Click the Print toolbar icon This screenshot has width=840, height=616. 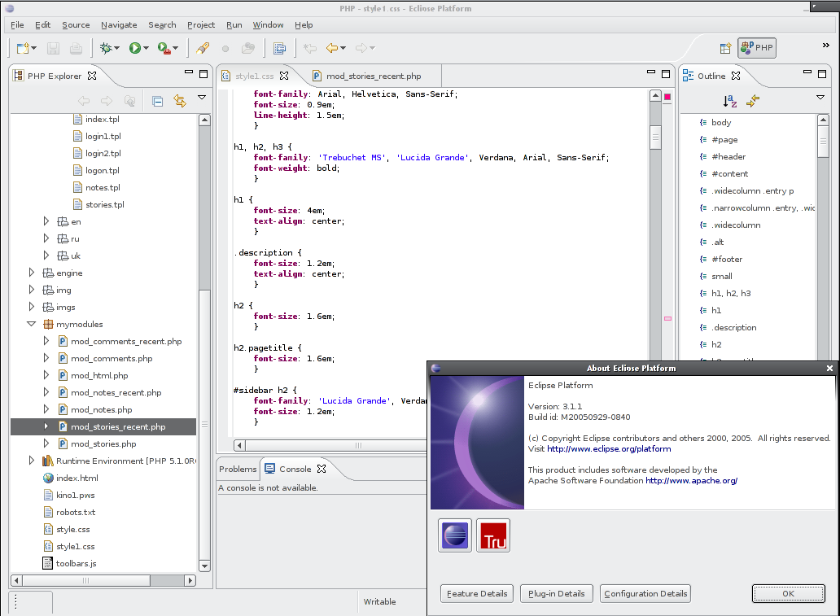(x=76, y=48)
